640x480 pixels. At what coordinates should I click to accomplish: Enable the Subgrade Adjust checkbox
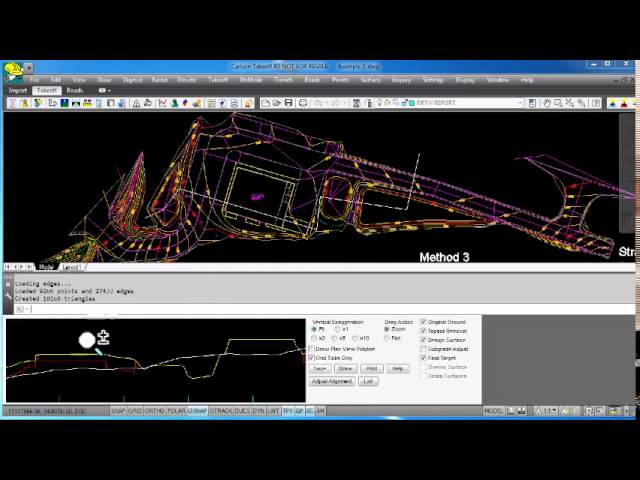pos(423,349)
